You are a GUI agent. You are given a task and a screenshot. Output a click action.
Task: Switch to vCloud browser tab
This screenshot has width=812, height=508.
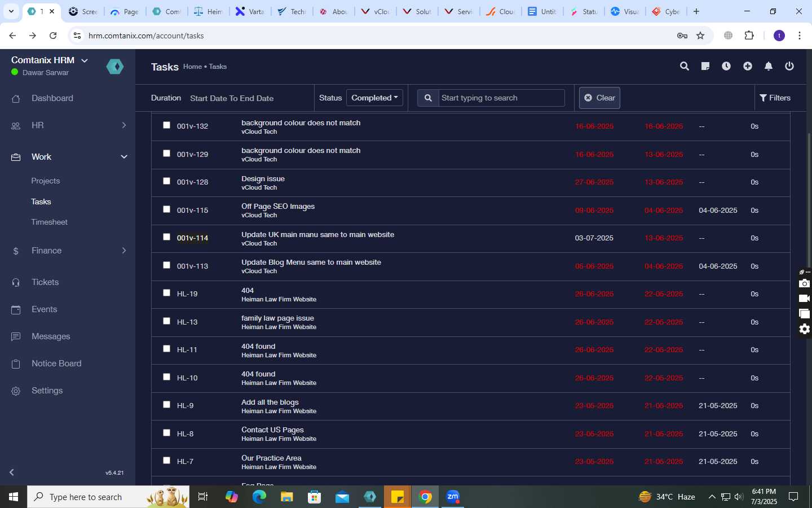[x=376, y=11]
